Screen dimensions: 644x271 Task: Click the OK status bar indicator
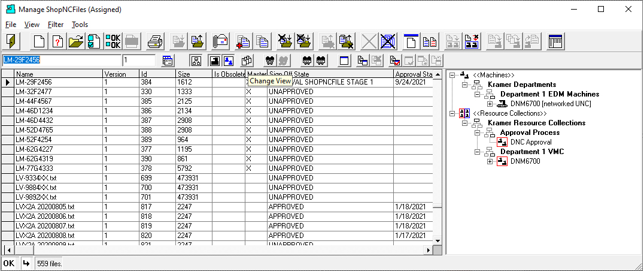(8, 263)
